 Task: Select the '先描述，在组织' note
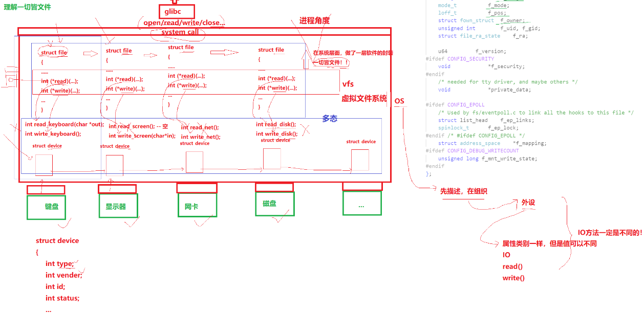[x=464, y=191]
